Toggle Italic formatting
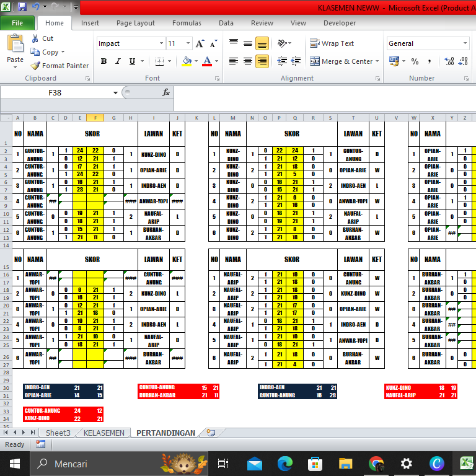This screenshot has height=476, width=476. (118, 61)
